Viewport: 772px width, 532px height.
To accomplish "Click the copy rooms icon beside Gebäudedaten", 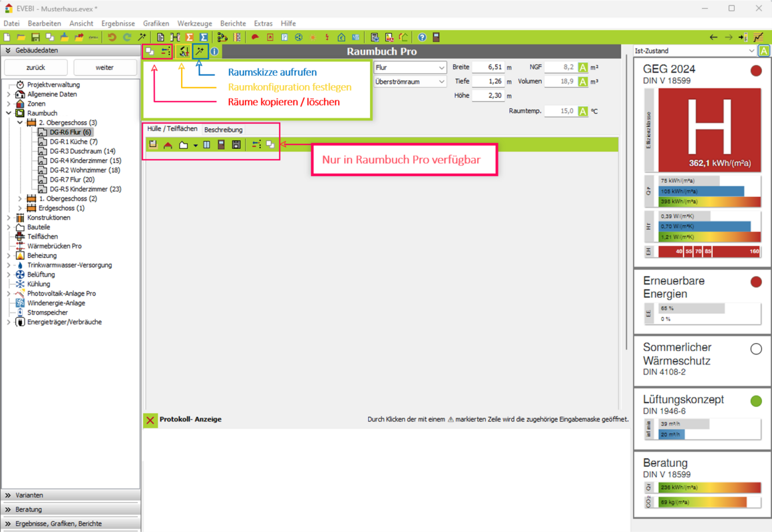I will coord(150,51).
